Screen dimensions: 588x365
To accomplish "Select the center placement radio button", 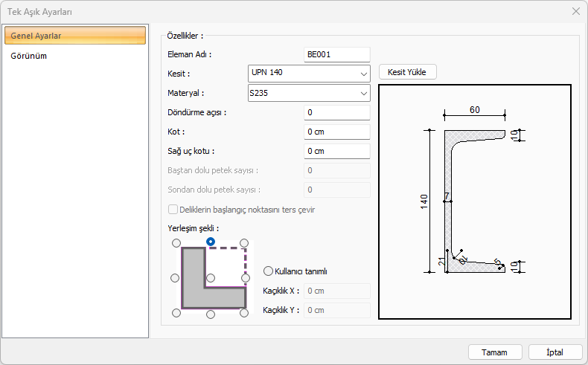I will (211, 278).
